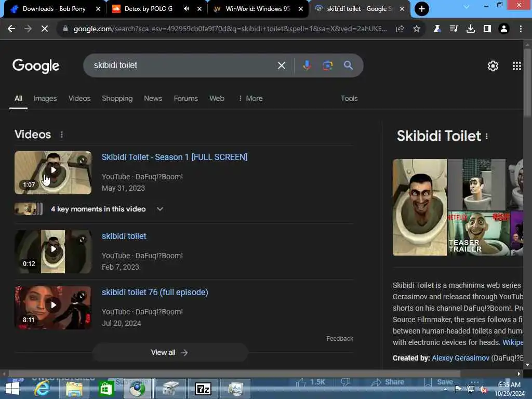Click the address bar URL
Viewport: 532px width, 399px height.
click(x=230, y=29)
